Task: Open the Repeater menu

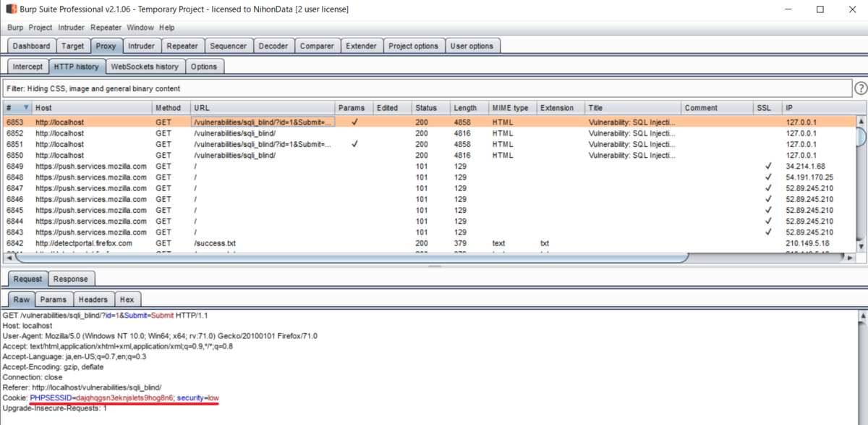Action: coord(106,28)
